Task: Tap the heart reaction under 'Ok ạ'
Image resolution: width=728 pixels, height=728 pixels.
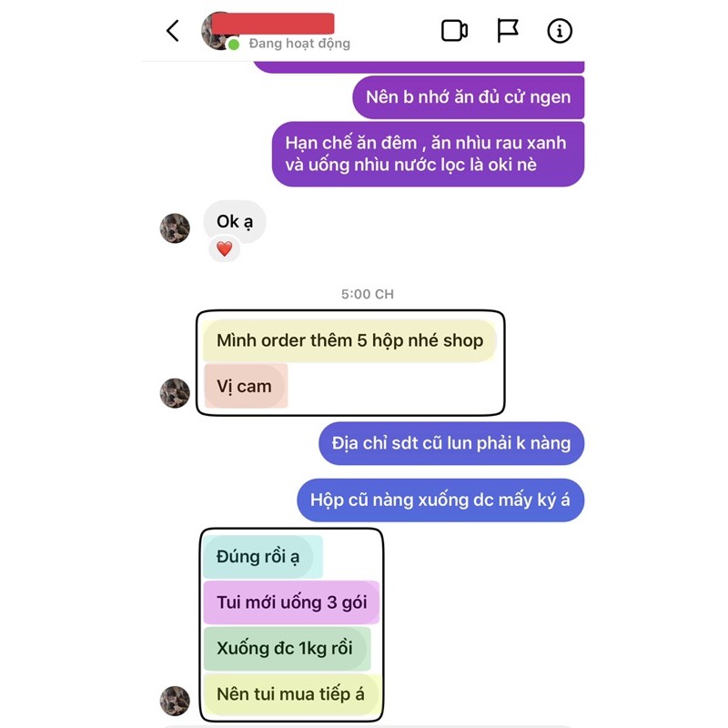Action: point(224,249)
